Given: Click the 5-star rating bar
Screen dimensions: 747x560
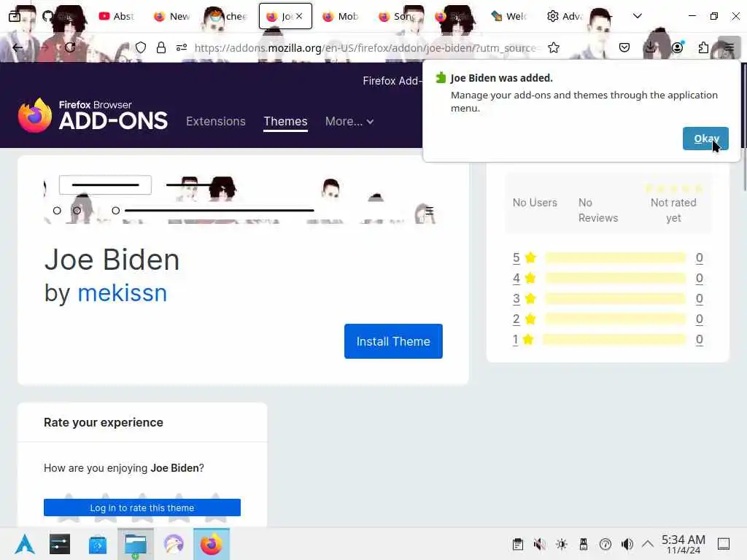Looking at the screenshot, I should point(615,257).
